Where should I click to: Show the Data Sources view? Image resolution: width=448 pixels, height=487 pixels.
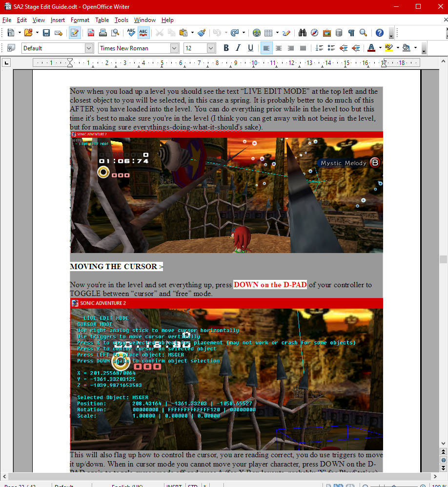339,32
